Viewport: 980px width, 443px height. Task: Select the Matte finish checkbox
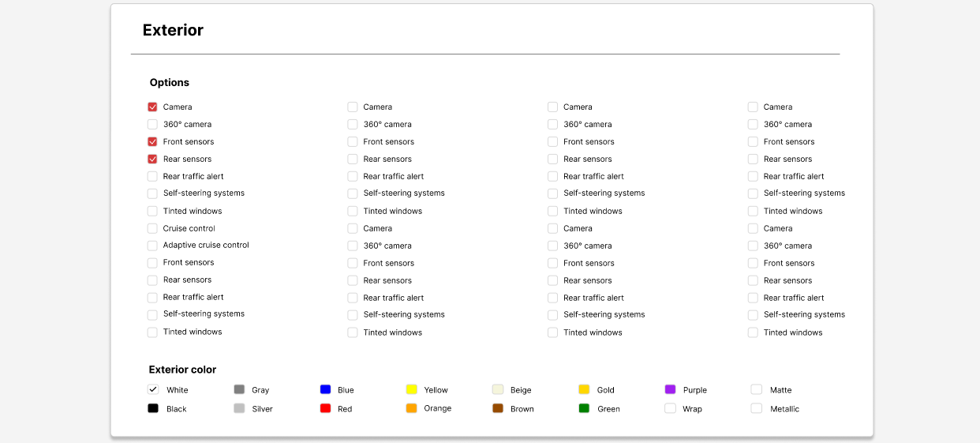click(756, 389)
